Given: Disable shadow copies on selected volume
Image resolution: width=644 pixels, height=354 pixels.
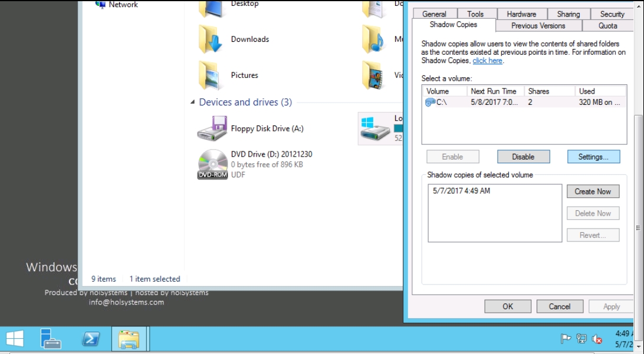Looking at the screenshot, I should coord(523,157).
